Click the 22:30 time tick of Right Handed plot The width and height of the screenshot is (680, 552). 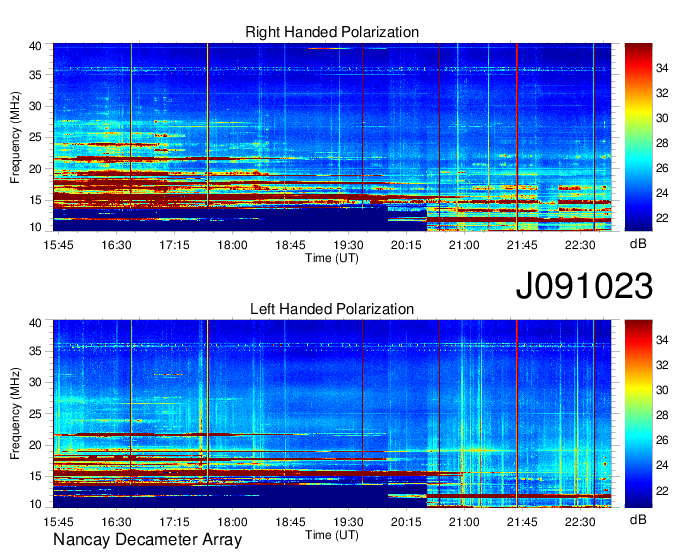point(580,245)
